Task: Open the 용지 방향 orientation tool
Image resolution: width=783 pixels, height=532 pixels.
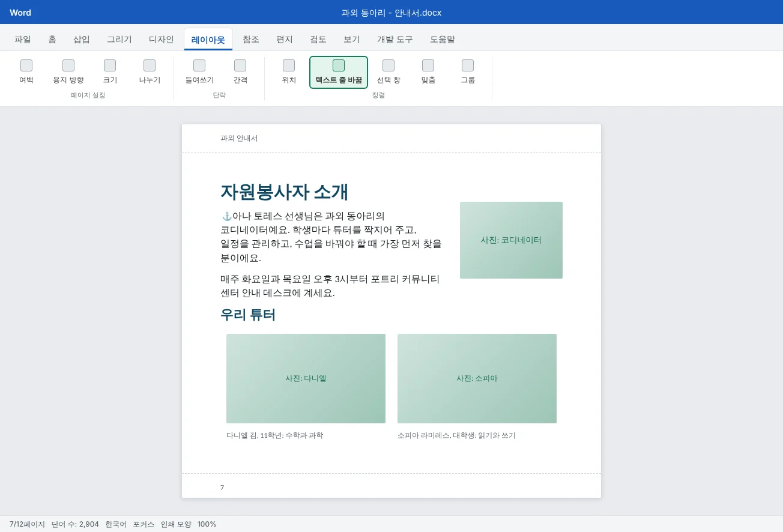Action: 68,73
